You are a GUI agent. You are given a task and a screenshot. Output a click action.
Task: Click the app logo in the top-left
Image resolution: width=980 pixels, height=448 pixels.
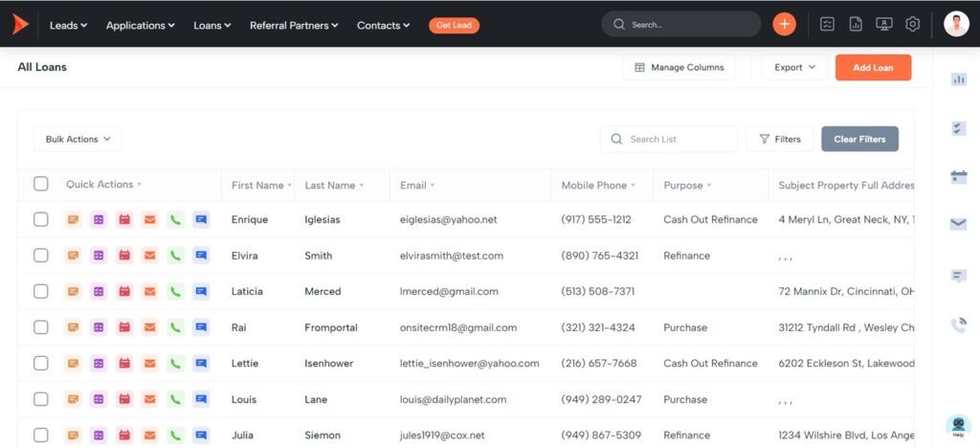20,24
